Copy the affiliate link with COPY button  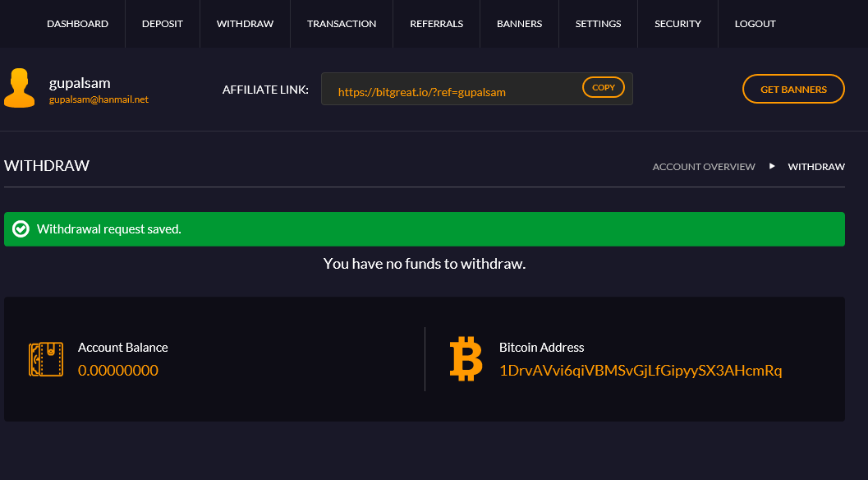pos(604,88)
